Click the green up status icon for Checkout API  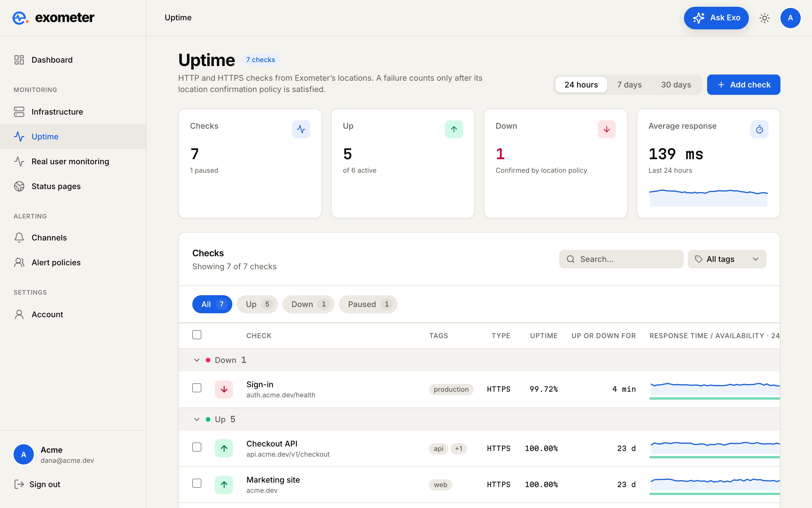224,448
